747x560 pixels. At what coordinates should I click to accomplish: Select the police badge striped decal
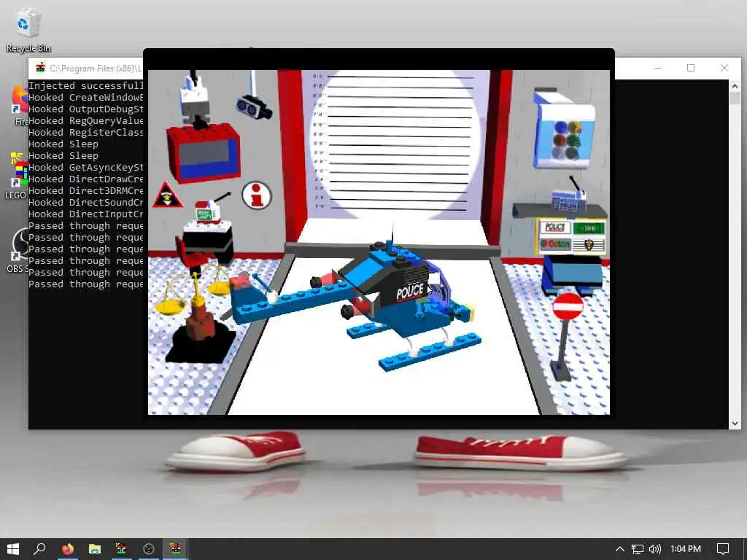tap(589, 245)
